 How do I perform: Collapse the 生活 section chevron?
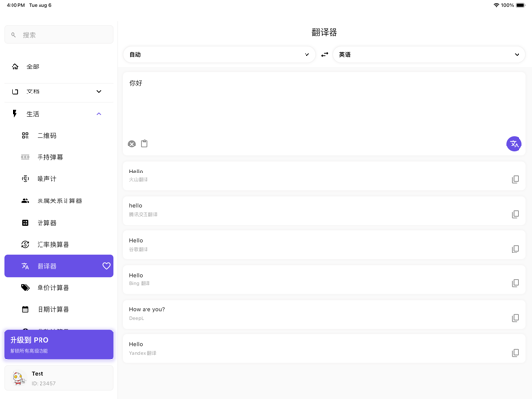99,114
